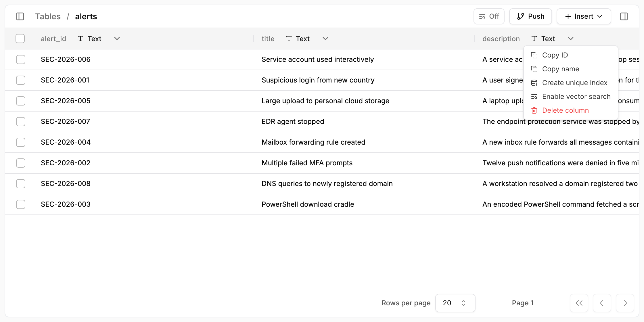644x322 pixels.
Task: Check the row SEC-2026-002
Action: [x=21, y=163]
